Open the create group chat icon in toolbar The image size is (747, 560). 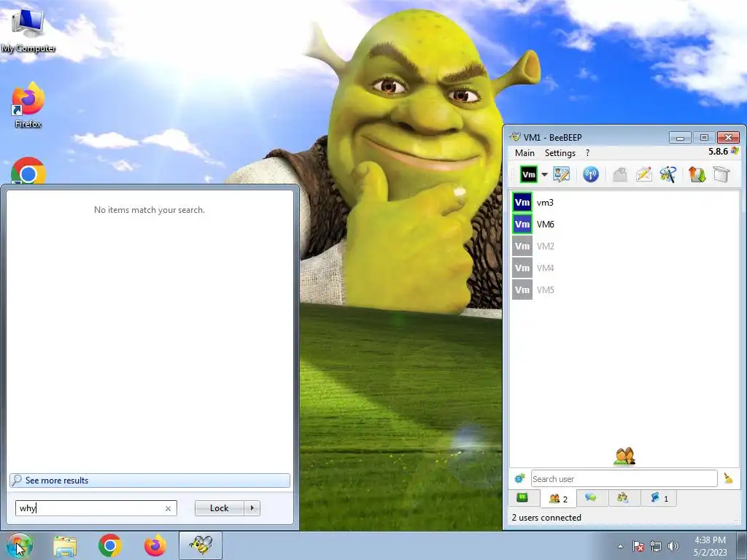point(668,174)
